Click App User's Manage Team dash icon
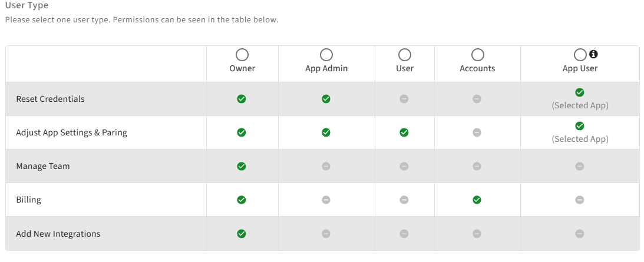The width and height of the screenshot is (644, 262). coord(580,166)
